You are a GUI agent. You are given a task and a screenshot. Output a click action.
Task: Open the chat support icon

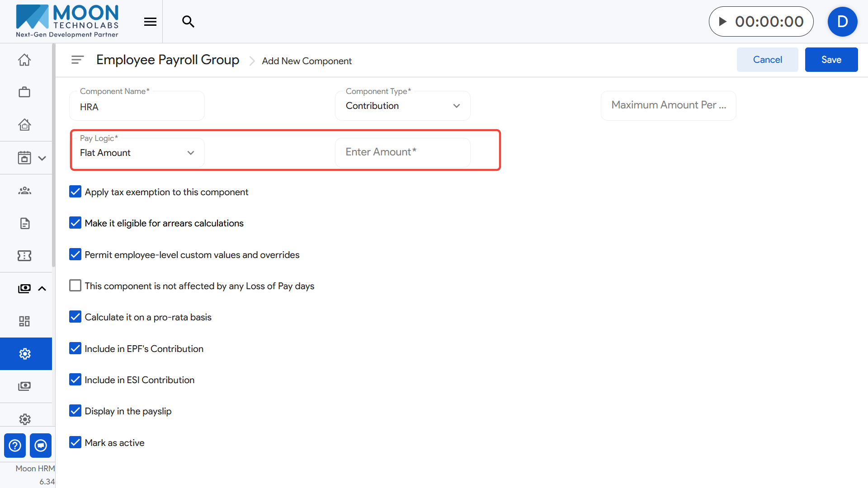41,446
